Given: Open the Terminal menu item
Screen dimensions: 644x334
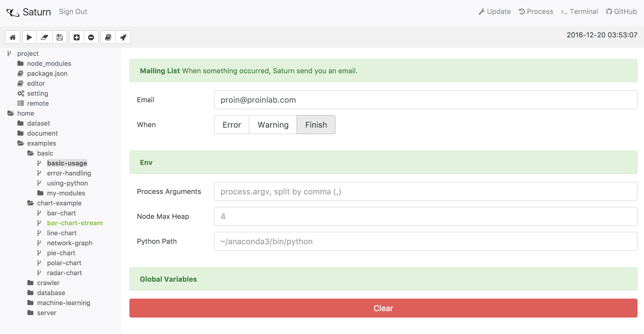Looking at the screenshot, I should tap(579, 11).
